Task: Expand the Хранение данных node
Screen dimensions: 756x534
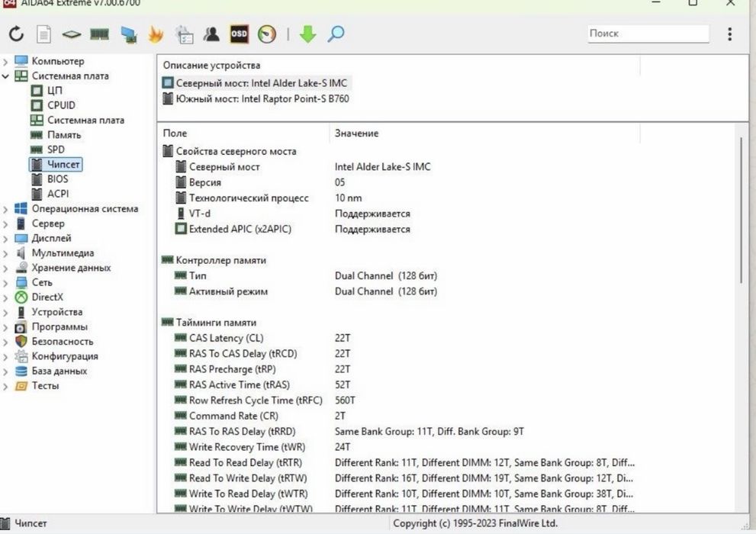Action: [x=5, y=269]
